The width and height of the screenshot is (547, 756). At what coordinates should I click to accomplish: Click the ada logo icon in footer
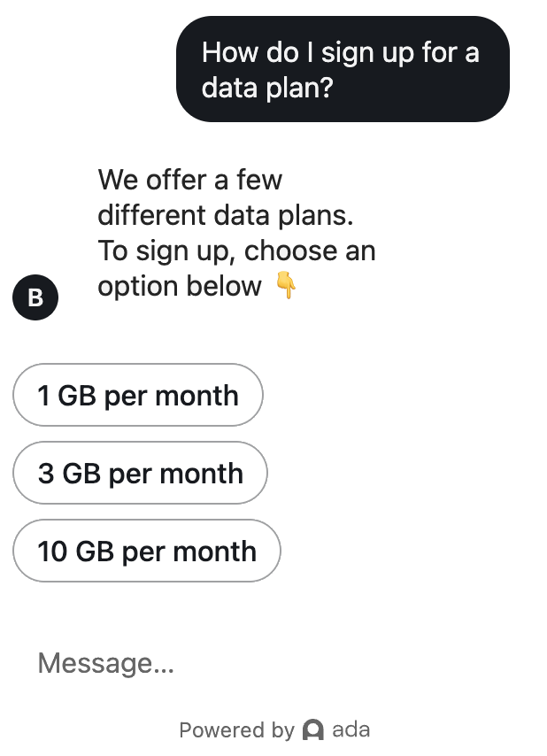point(313,730)
